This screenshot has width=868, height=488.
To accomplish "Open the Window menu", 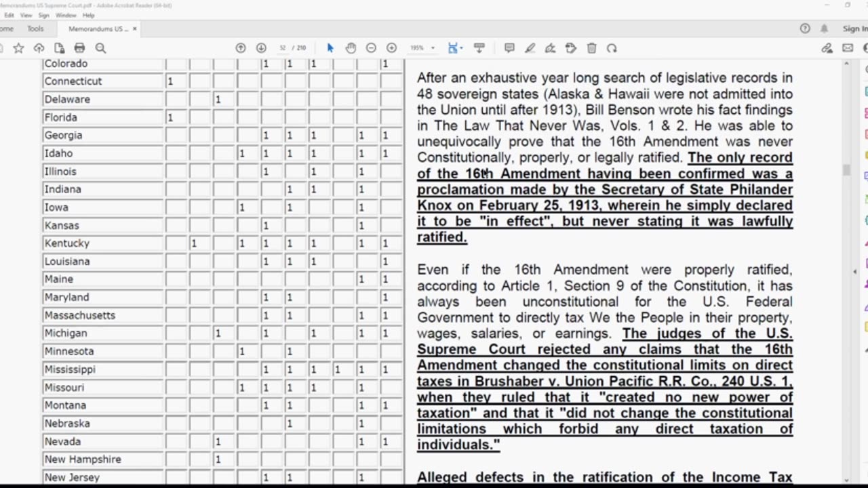I will pyautogui.click(x=66, y=15).
